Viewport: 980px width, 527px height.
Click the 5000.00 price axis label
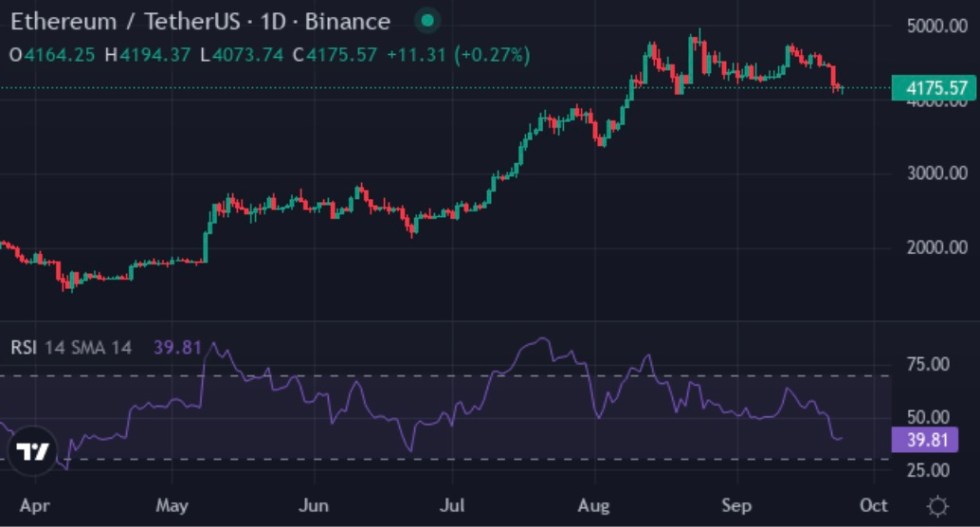pos(937,26)
